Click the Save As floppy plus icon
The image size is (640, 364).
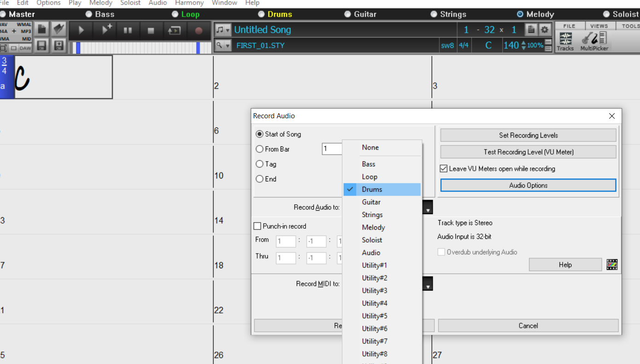pyautogui.click(x=58, y=46)
